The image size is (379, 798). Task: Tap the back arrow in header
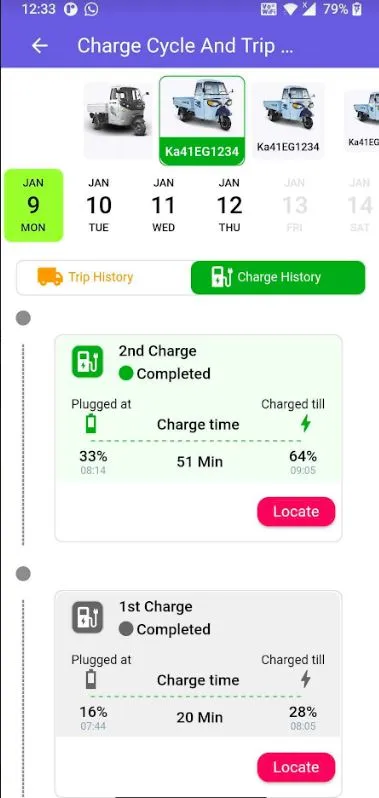(40, 46)
